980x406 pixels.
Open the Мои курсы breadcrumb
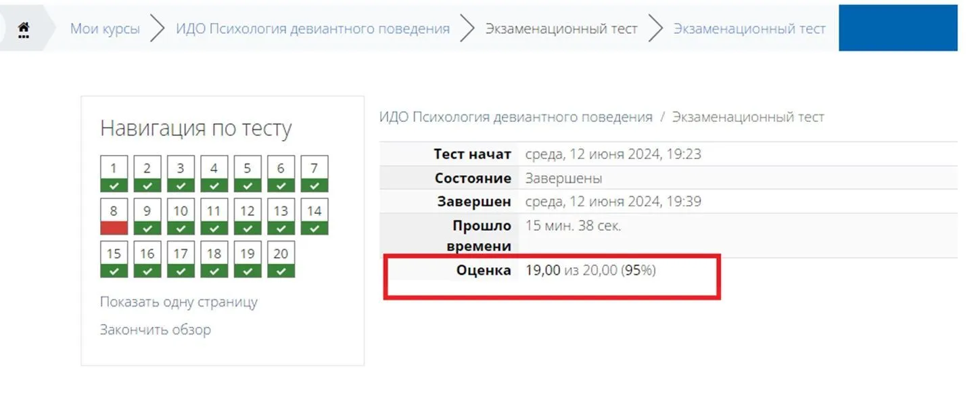pyautogui.click(x=105, y=29)
